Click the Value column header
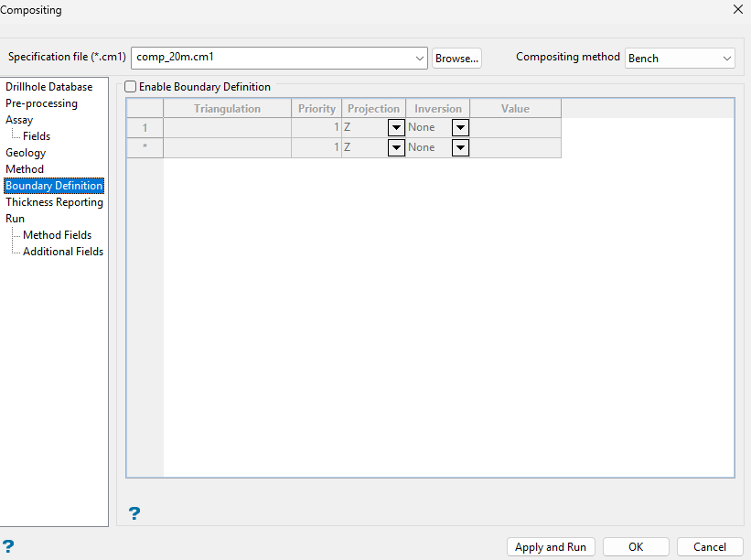Screen dimensions: 751x560 (x=515, y=109)
